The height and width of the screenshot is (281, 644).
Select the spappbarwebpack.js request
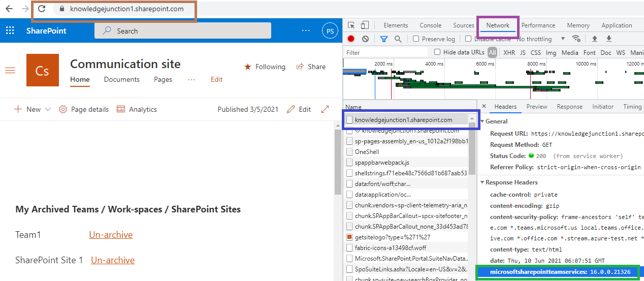[x=406, y=163]
